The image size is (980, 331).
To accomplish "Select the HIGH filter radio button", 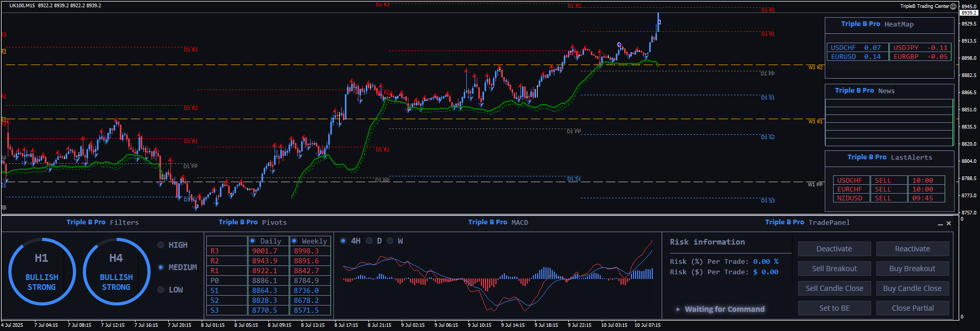I will tap(161, 245).
